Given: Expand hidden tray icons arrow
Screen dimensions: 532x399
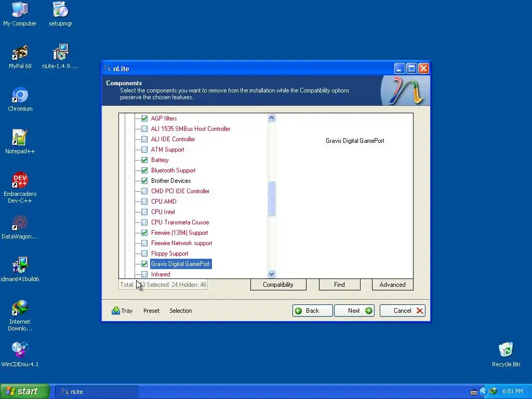Looking at the screenshot, I should [x=484, y=392].
